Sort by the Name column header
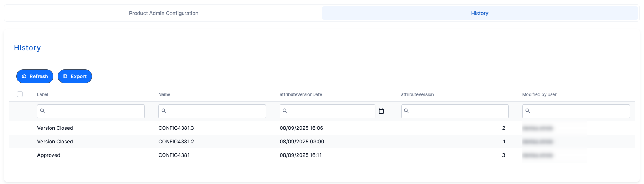Screen dimensions: 644x184 pyautogui.click(x=164, y=94)
